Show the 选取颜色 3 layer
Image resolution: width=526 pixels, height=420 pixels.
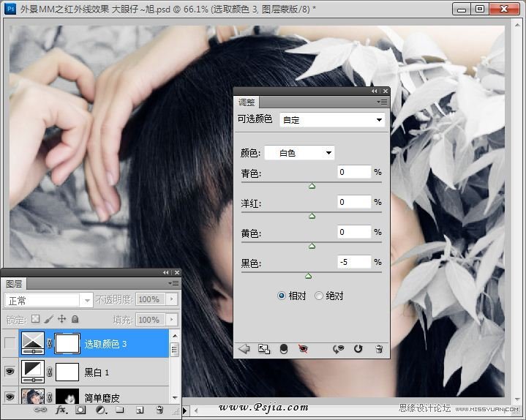[10, 343]
